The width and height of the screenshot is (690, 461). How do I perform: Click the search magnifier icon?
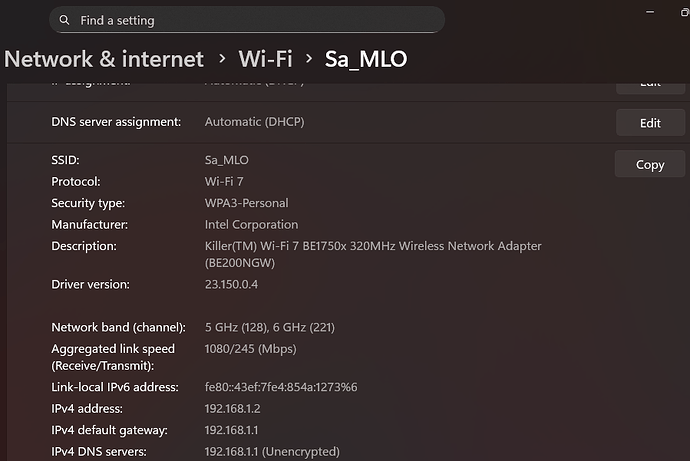[x=64, y=20]
